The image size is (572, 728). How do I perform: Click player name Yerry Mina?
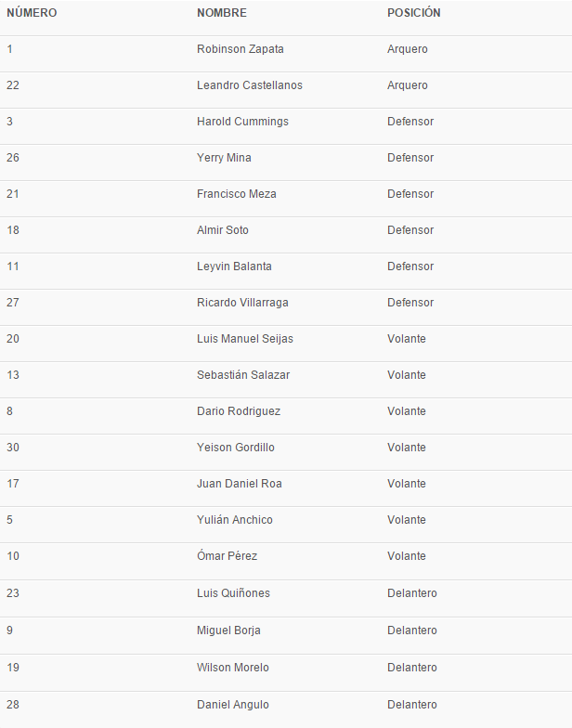[224, 158]
